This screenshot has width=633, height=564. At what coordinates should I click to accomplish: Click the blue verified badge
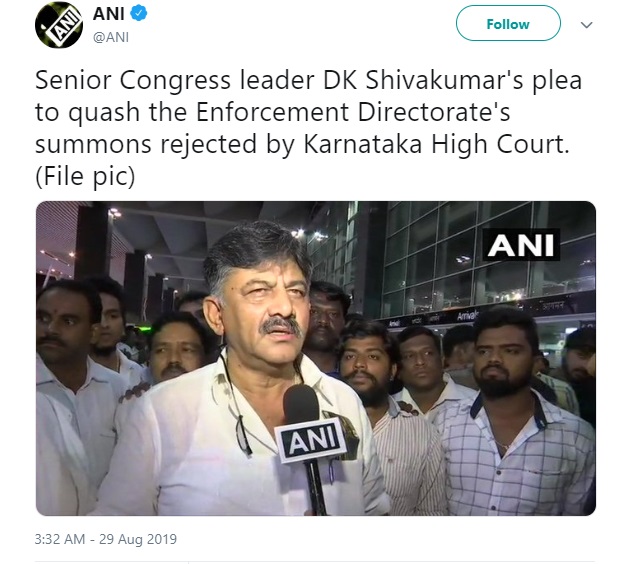click(x=138, y=13)
